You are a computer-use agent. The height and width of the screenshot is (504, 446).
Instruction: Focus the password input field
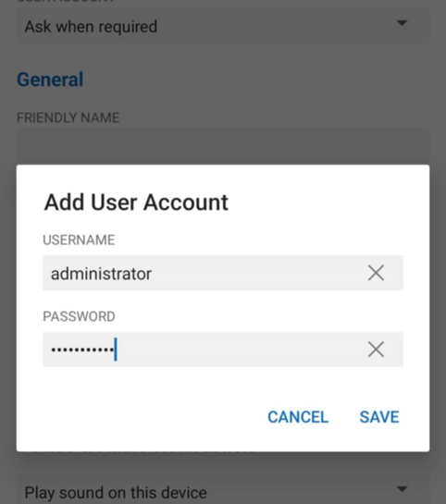pyautogui.click(x=222, y=350)
